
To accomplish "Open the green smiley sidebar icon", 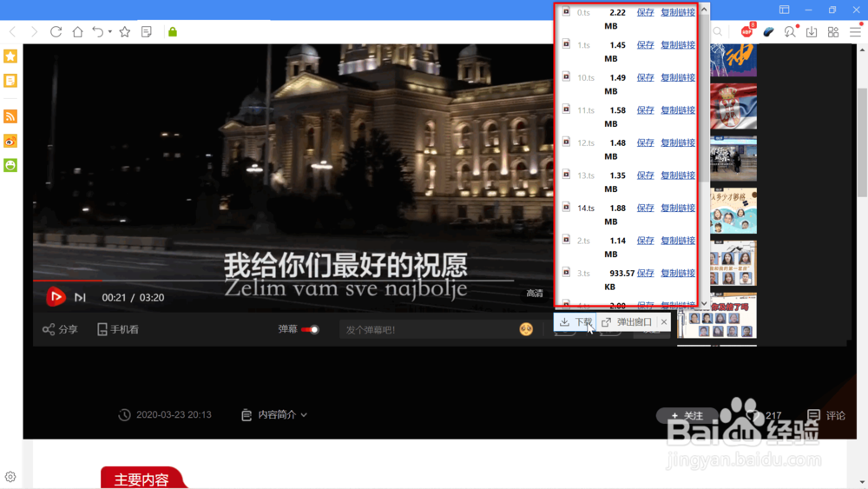I will (10, 165).
